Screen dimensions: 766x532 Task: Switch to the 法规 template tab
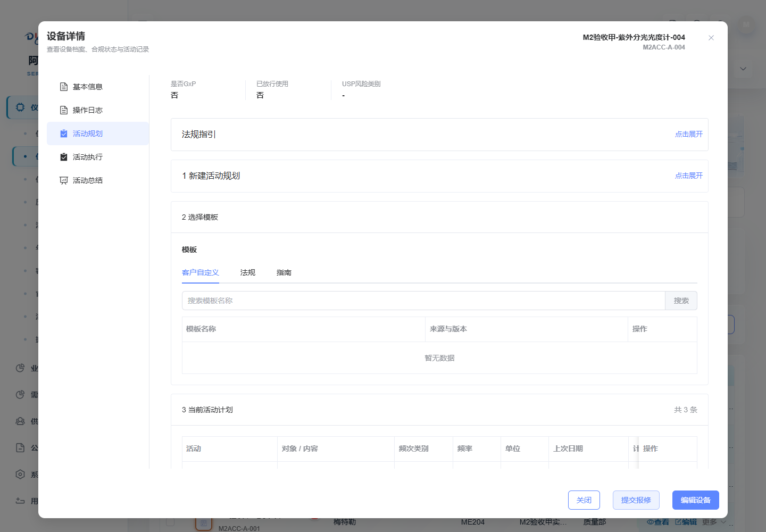[x=248, y=272]
